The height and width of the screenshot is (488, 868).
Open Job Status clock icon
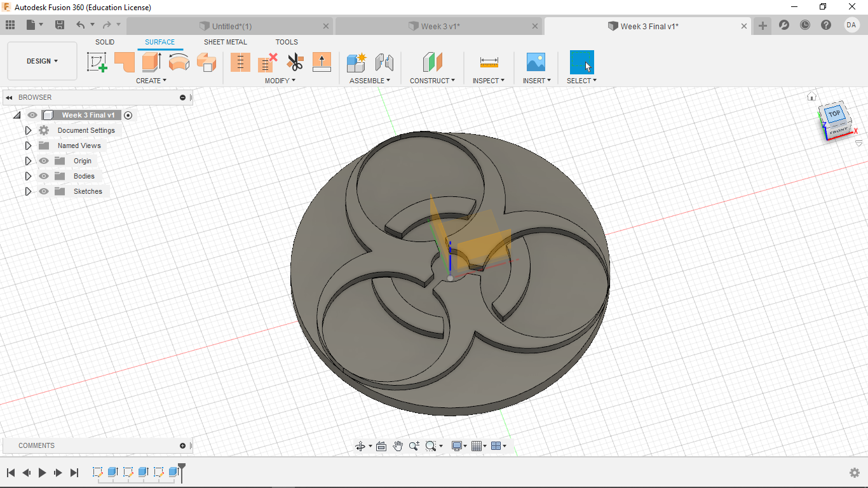point(805,25)
